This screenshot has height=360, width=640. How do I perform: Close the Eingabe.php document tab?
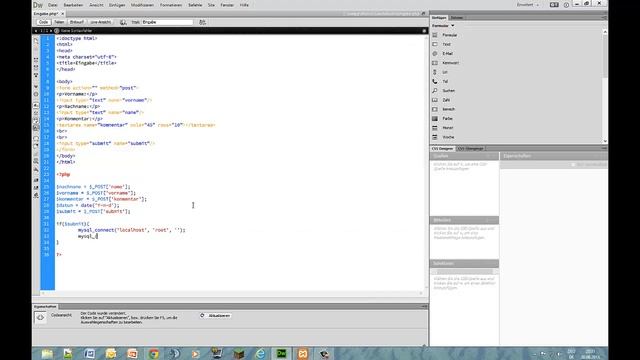click(62, 13)
